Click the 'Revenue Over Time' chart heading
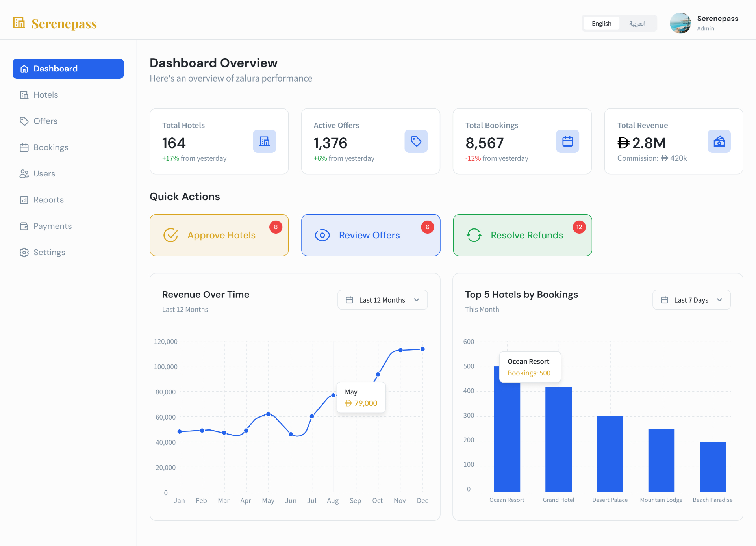Viewport: 756px width, 546px height. coord(206,295)
